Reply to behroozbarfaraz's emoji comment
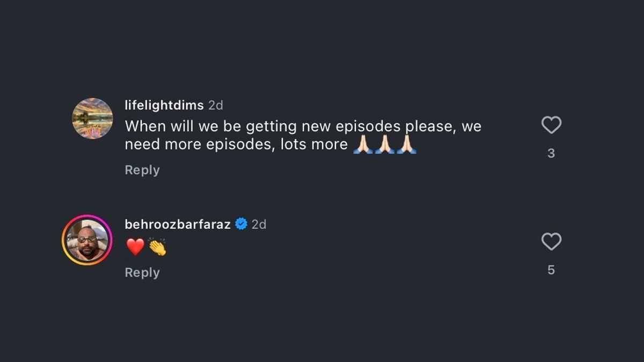Image resolution: width=644 pixels, height=362 pixels. [142, 272]
